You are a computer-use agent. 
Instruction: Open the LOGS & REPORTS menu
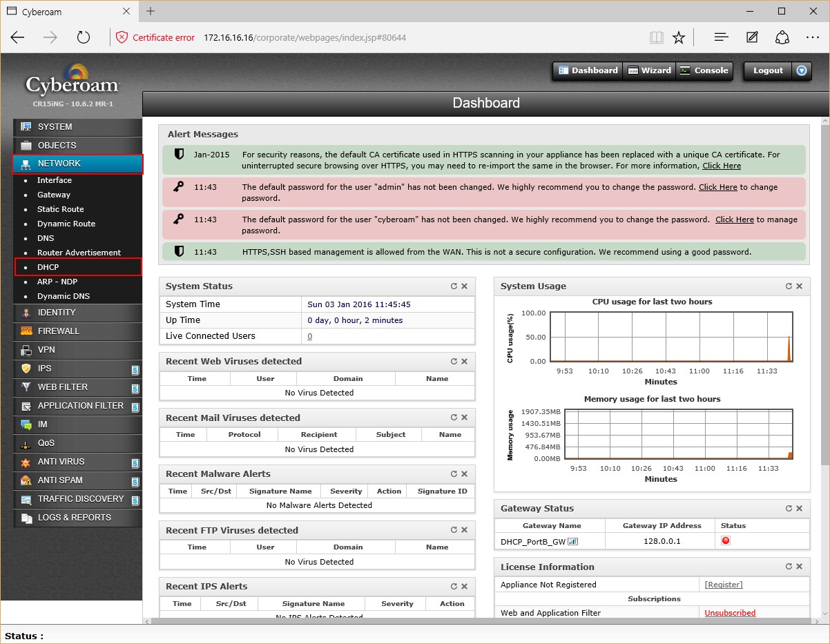pyautogui.click(x=77, y=518)
